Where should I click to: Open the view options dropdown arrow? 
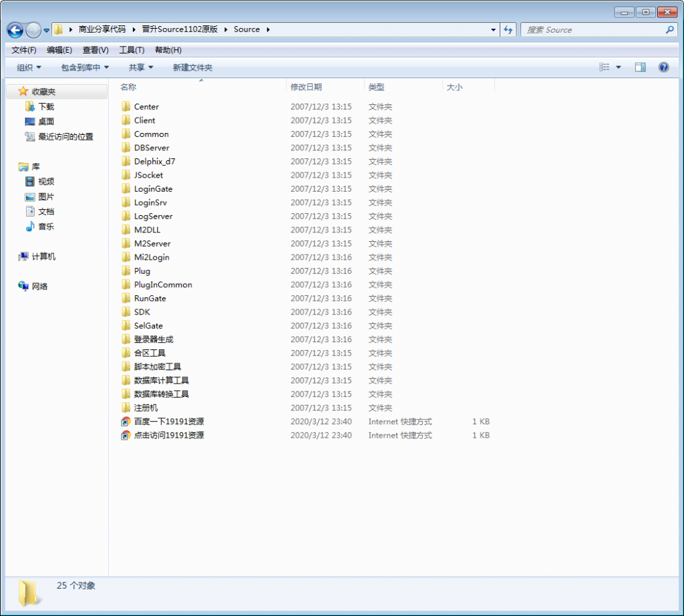click(x=619, y=67)
